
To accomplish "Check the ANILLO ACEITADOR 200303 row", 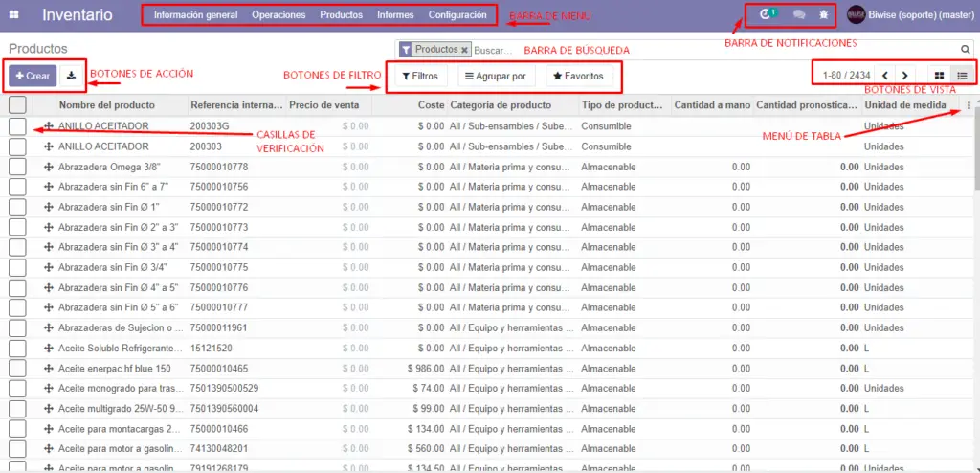I will tap(17, 147).
